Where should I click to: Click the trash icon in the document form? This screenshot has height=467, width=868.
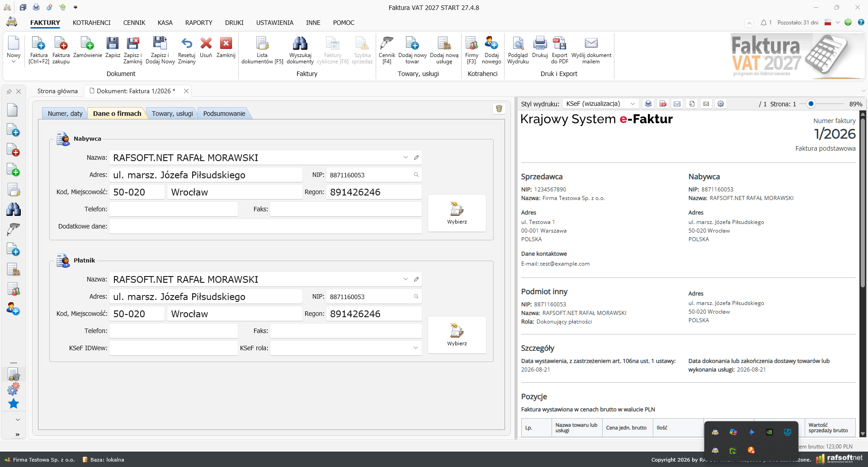499,109
